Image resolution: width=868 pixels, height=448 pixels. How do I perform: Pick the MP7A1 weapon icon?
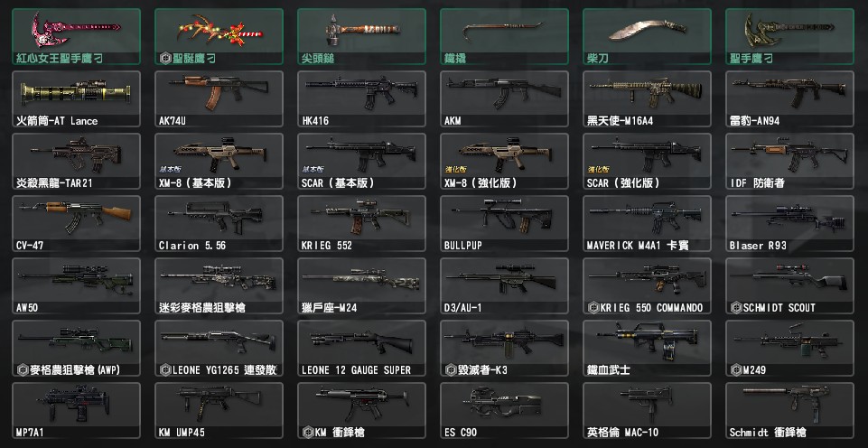(x=76, y=410)
